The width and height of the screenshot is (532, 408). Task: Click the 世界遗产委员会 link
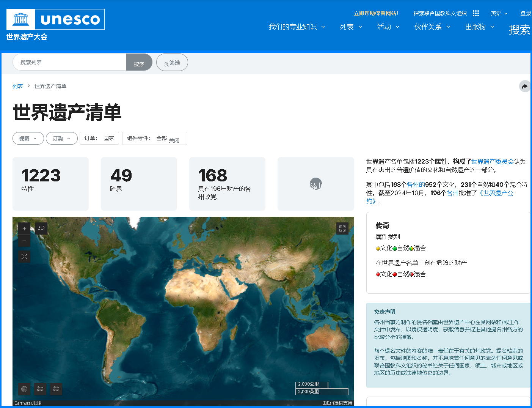pyautogui.click(x=493, y=162)
